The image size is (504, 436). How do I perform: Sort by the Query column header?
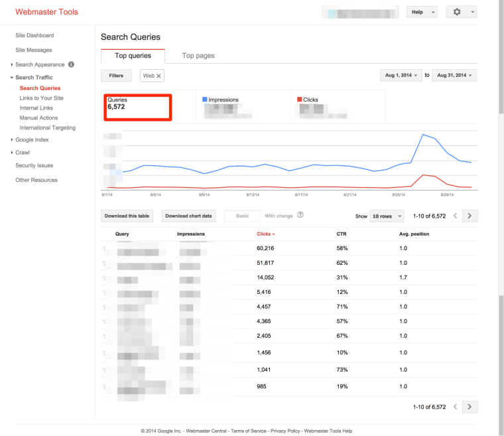122,234
